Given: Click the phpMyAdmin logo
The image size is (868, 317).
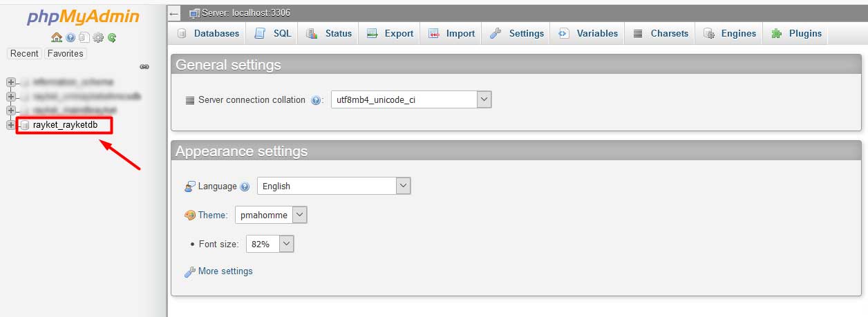Looking at the screenshot, I should pos(83,17).
